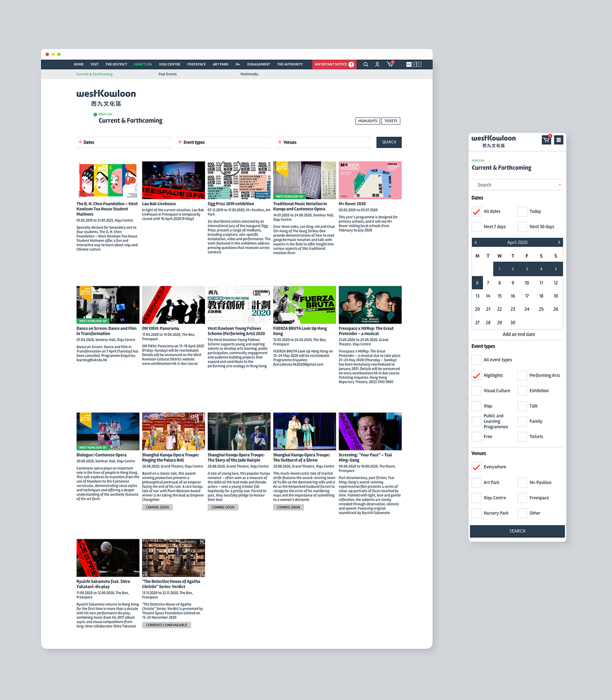Switch language to EN
This screenshot has height=700, width=612.
click(x=409, y=64)
